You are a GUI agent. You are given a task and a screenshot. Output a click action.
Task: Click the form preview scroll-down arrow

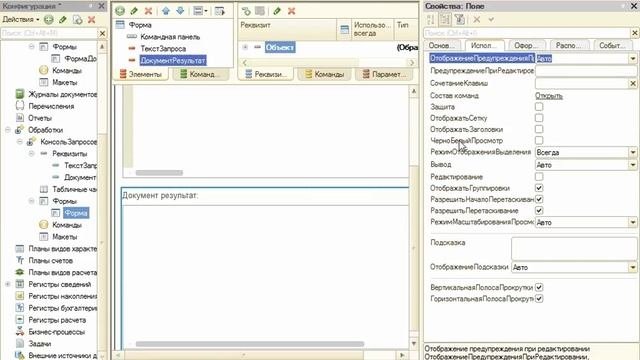pos(414,344)
